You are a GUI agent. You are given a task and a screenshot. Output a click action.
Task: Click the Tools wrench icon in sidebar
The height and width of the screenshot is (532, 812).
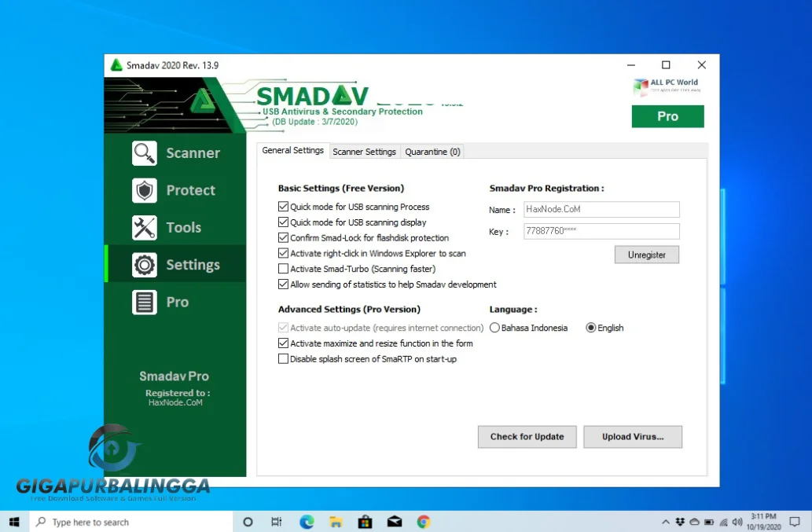[x=145, y=227]
